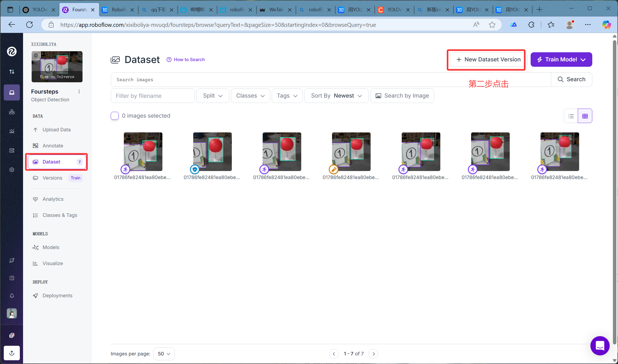Click the notifications bell icon
This screenshot has height=364, width=618.
click(12, 296)
